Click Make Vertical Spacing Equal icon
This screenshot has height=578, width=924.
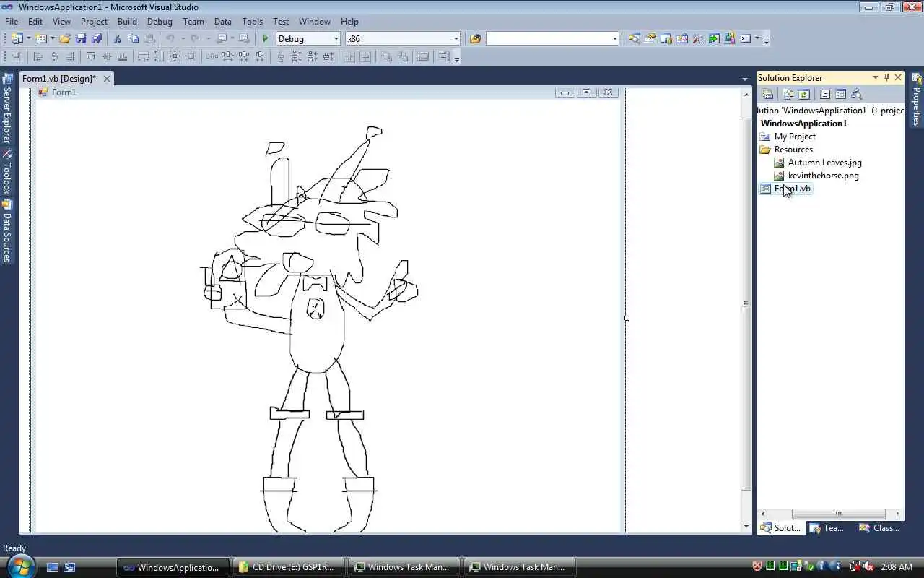pos(281,56)
